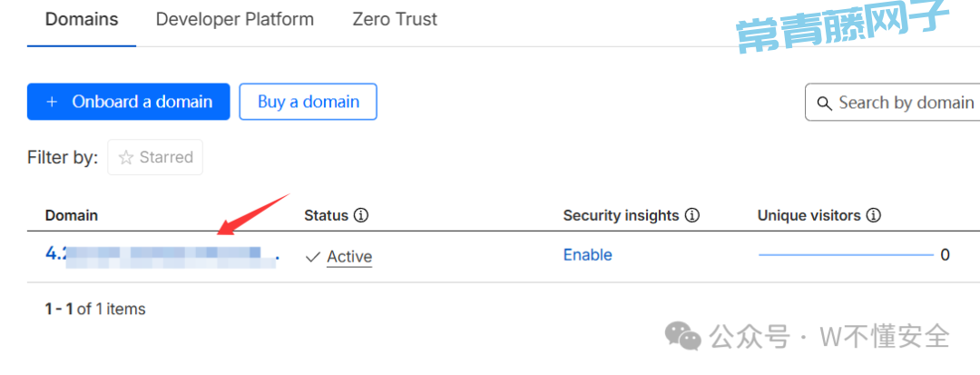Click the info icon next to Status
The width and height of the screenshot is (980, 375).
click(361, 216)
